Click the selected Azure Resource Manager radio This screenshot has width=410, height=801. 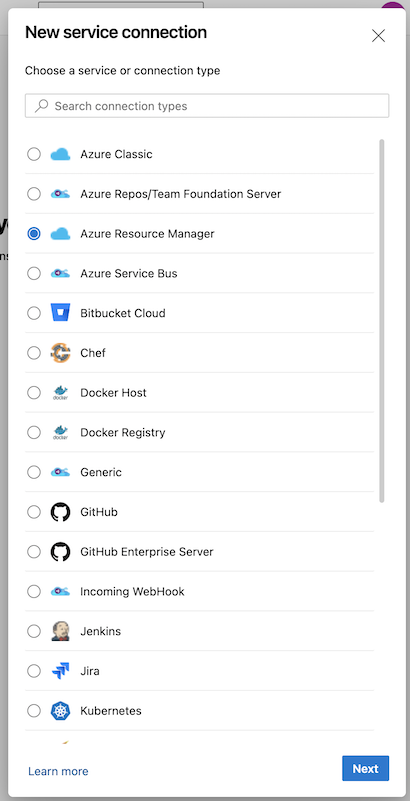(34, 233)
